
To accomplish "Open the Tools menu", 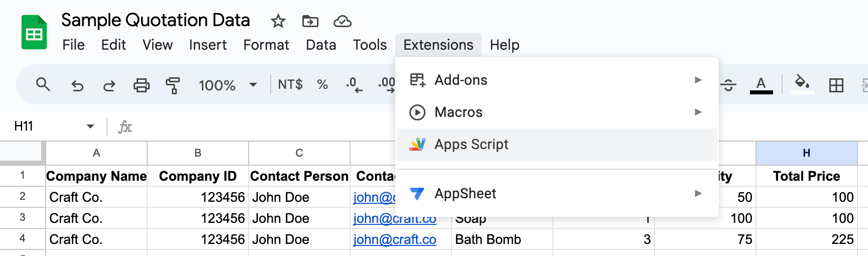I will [x=370, y=45].
